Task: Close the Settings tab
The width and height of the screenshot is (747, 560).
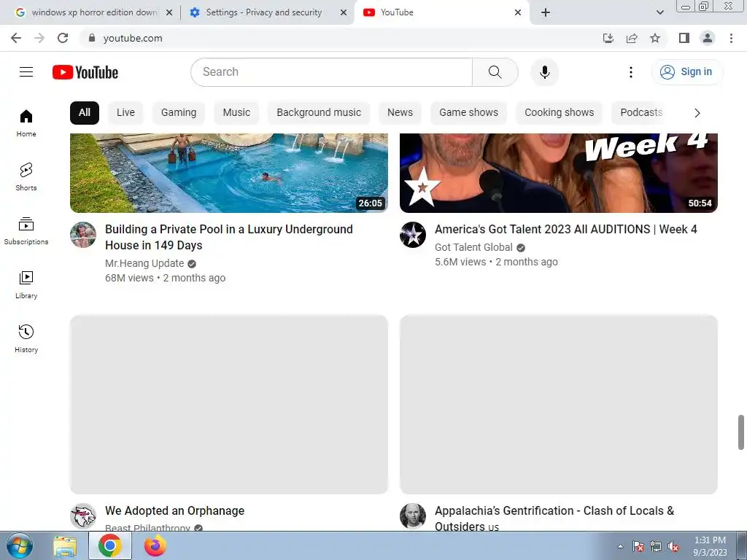Action: pyautogui.click(x=343, y=12)
